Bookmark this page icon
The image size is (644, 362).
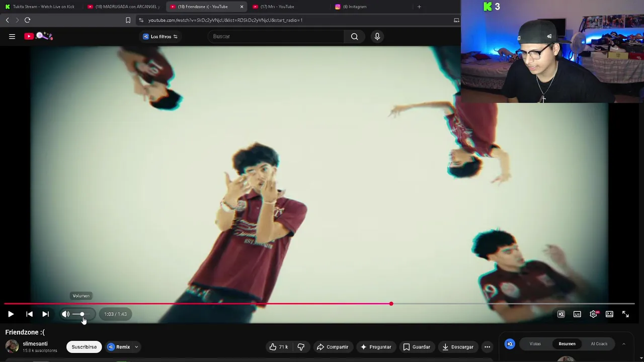click(x=128, y=20)
